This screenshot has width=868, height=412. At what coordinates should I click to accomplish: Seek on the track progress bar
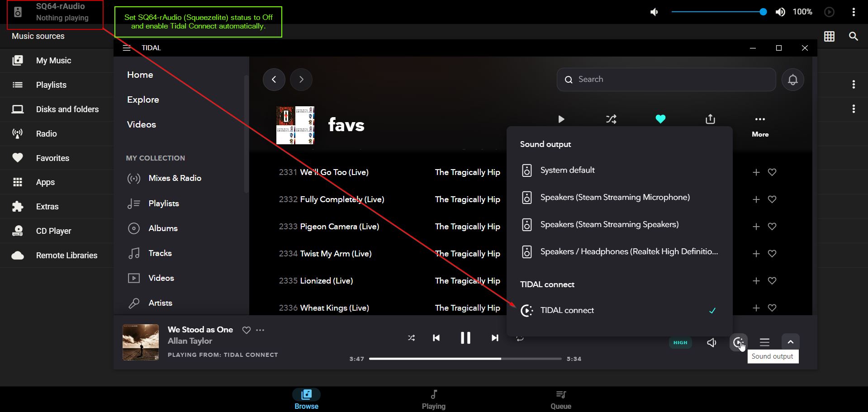click(x=465, y=359)
